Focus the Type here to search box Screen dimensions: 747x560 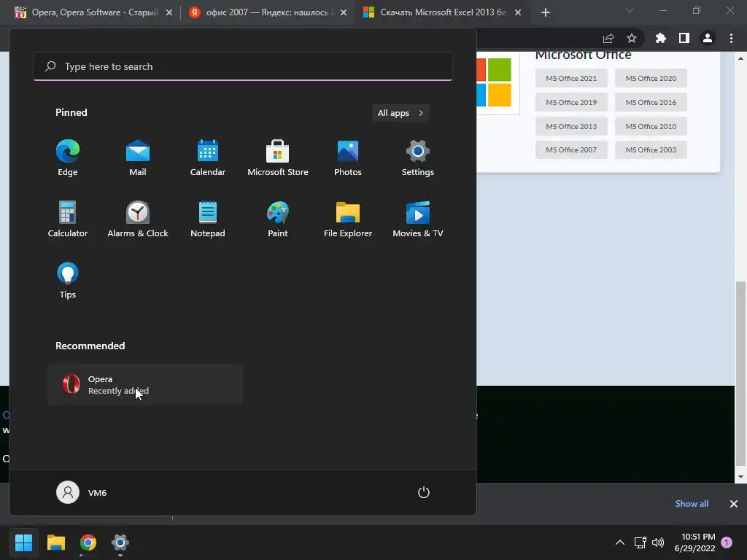(x=243, y=66)
